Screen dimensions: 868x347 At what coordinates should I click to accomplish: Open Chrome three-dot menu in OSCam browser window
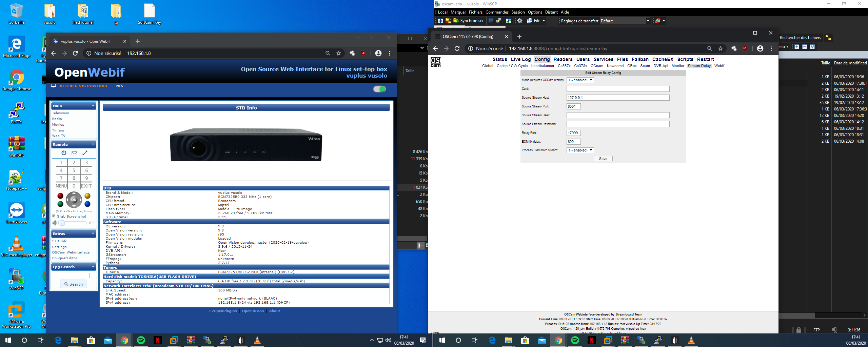tap(771, 48)
